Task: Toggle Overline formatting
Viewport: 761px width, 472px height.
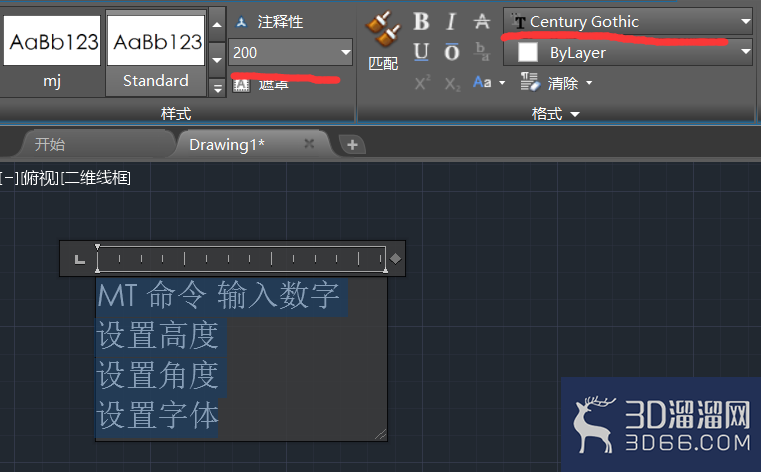Action: point(451,51)
